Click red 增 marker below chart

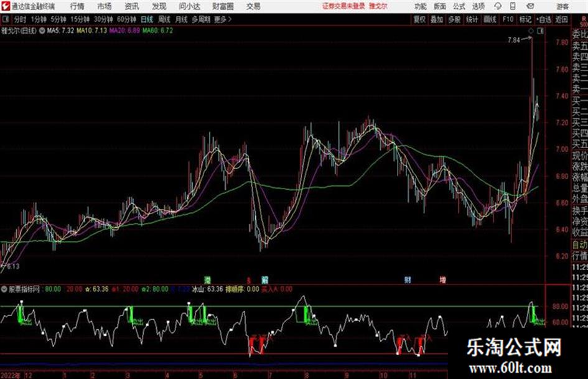click(x=443, y=279)
